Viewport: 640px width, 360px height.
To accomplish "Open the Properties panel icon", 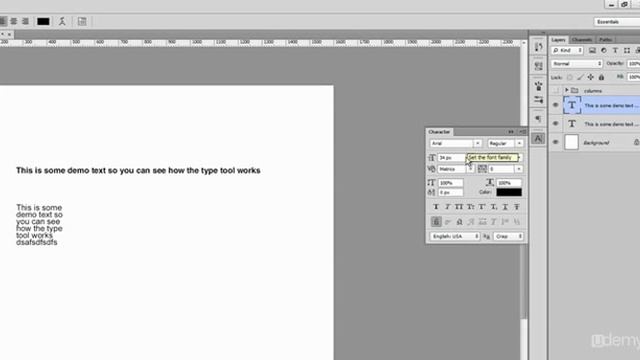I will click(x=539, y=66).
